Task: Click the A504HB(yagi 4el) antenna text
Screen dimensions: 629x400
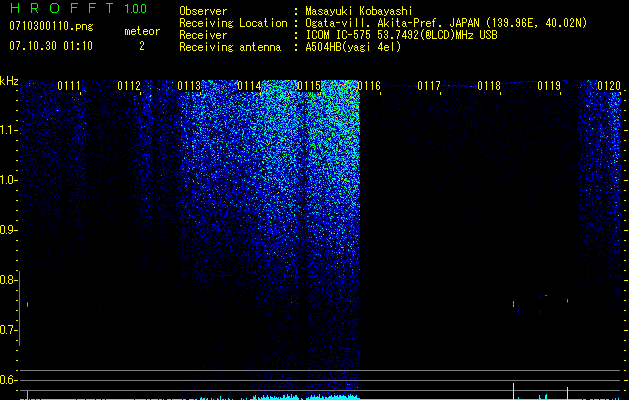Action: pos(353,47)
